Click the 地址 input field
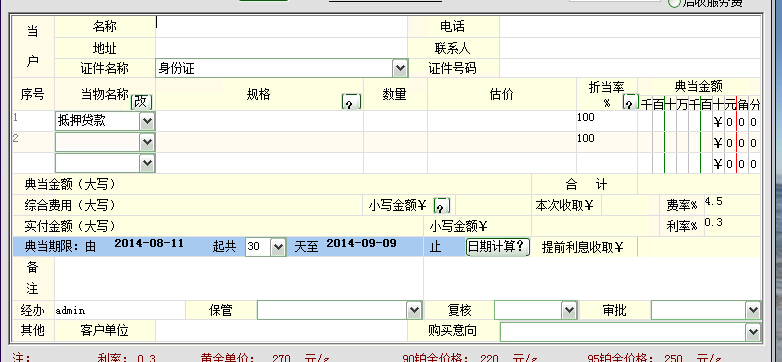 pyautogui.click(x=281, y=48)
